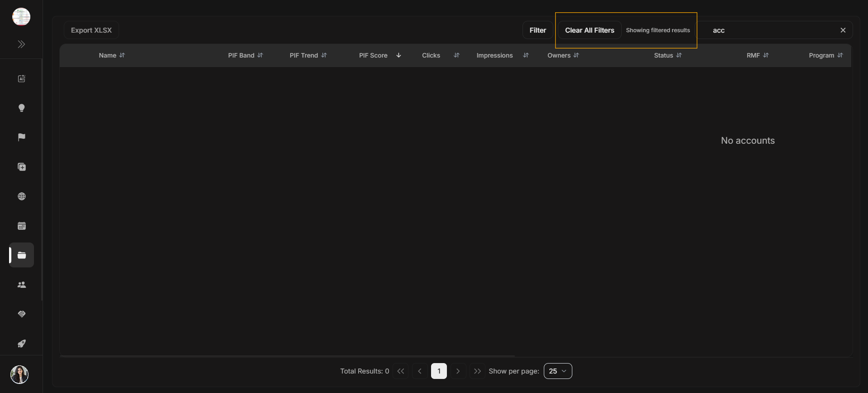Sort by Owners column
868x393 pixels.
tap(576, 55)
